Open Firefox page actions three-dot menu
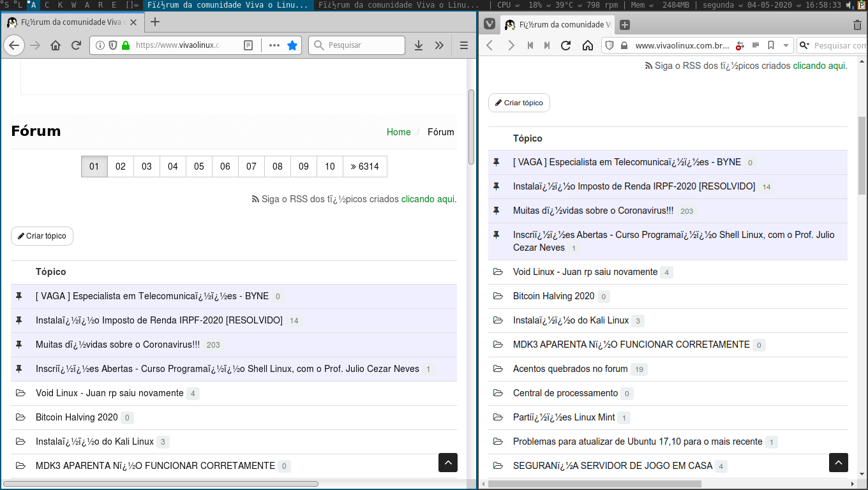The width and height of the screenshot is (868, 490). tap(274, 45)
